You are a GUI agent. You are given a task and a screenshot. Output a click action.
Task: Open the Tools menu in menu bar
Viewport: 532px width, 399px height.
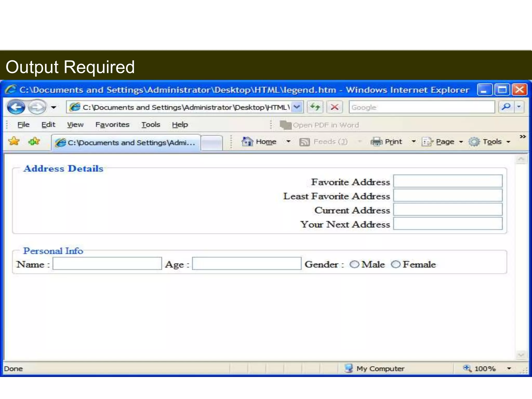151,125
